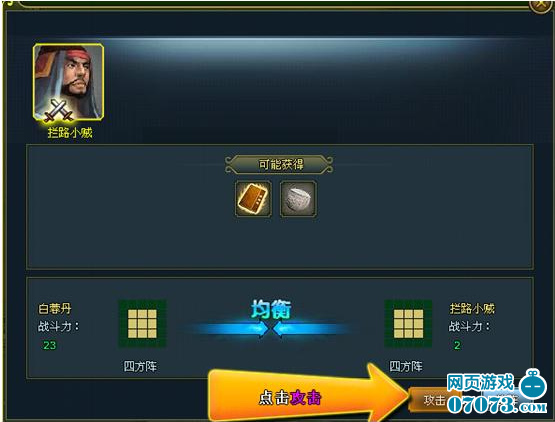Click the right-pointing blue arrow
The image size is (555, 422).
tap(231, 329)
